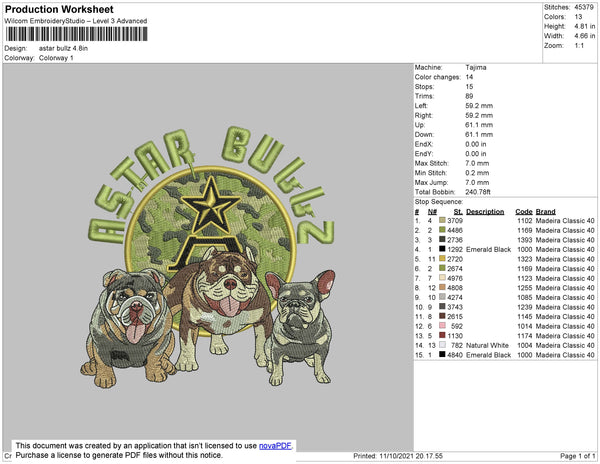Click code '1323' in stop row 5

pos(524,259)
